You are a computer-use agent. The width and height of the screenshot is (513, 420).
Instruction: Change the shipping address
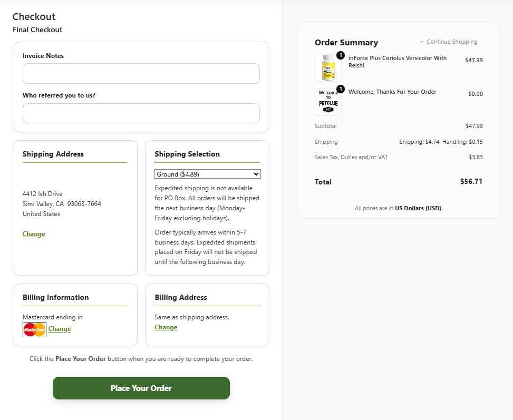(x=34, y=234)
